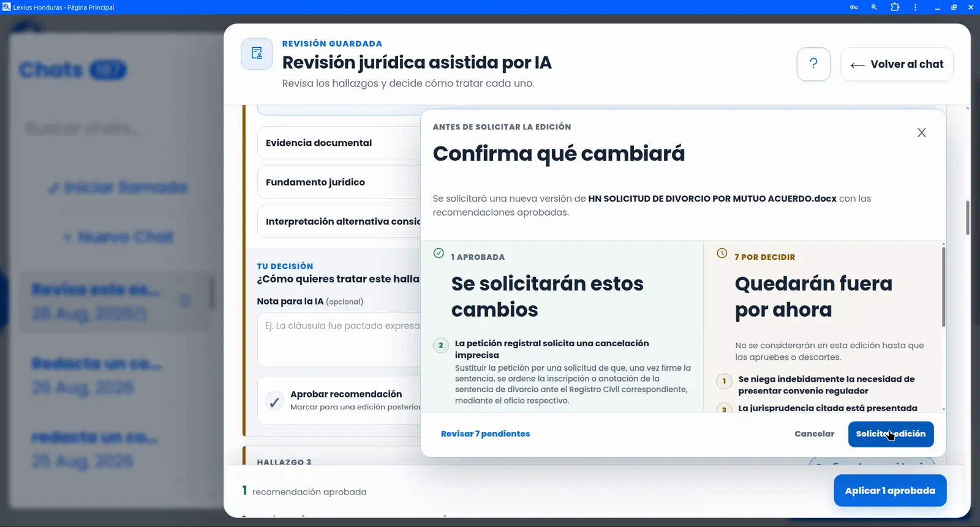
Task: Click into the Nota para la IA field
Action: click(339, 340)
